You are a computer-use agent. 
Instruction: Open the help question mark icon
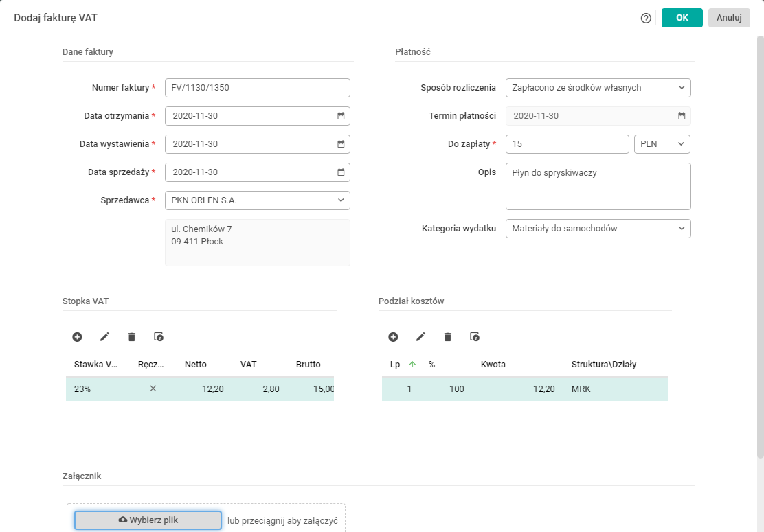[x=646, y=18]
